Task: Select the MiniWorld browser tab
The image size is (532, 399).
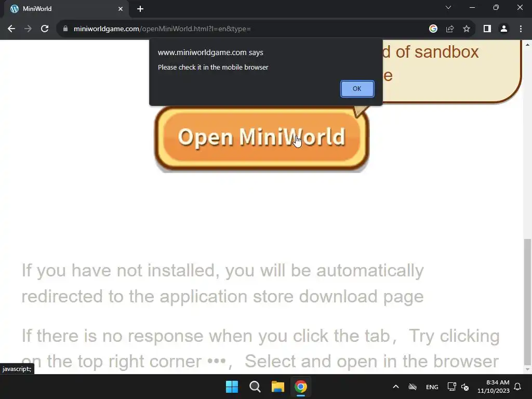Action: point(66,9)
